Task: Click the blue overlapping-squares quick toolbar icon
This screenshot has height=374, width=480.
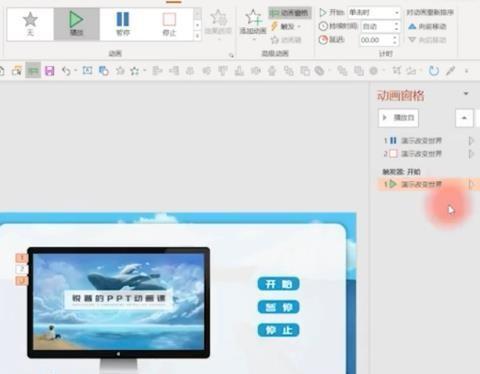Action: click(104, 71)
